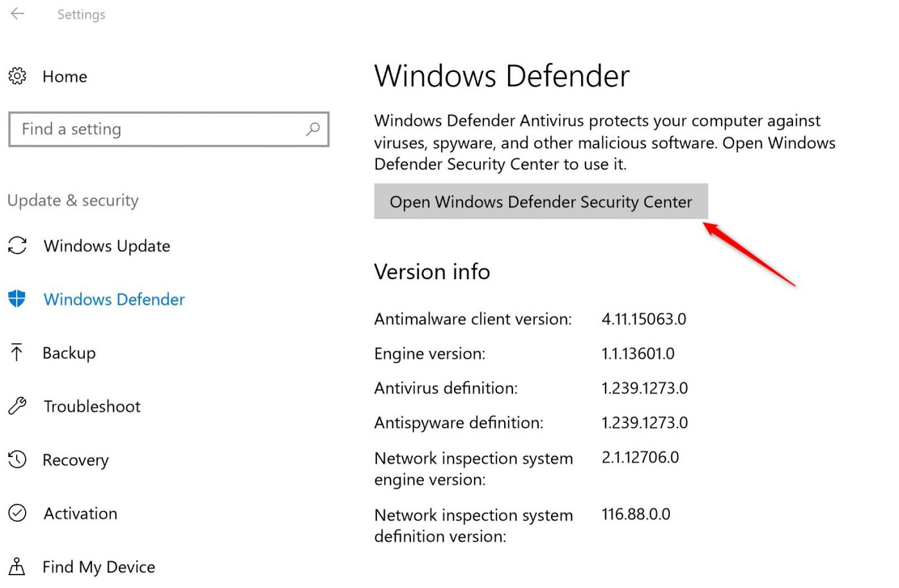899x588 pixels.
Task: Select Activation in the sidebar
Action: [80, 513]
